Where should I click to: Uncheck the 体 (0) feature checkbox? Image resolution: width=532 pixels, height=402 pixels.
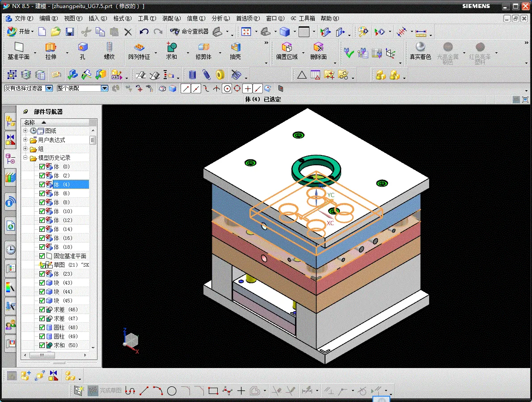pyautogui.click(x=42, y=167)
